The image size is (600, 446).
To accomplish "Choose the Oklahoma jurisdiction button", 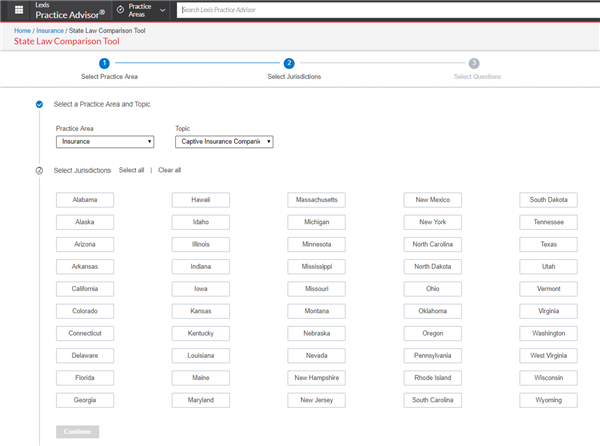I will pos(433,311).
